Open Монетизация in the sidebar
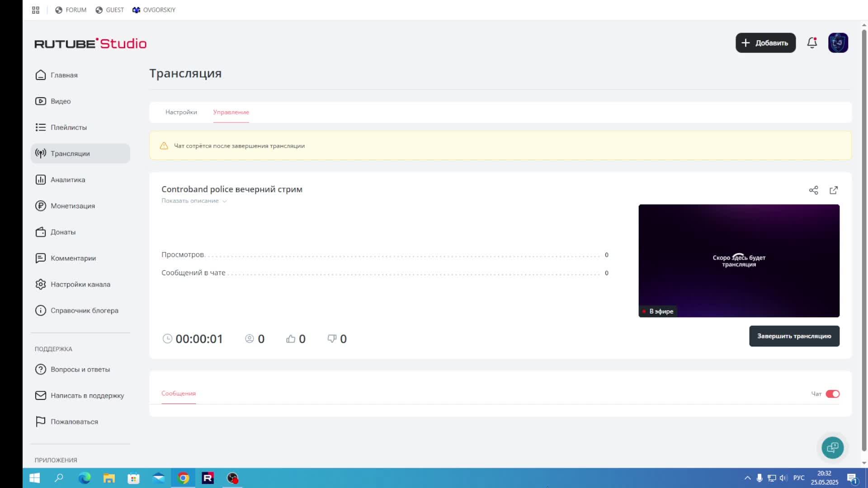Image resolution: width=868 pixels, height=488 pixels. tap(72, 206)
